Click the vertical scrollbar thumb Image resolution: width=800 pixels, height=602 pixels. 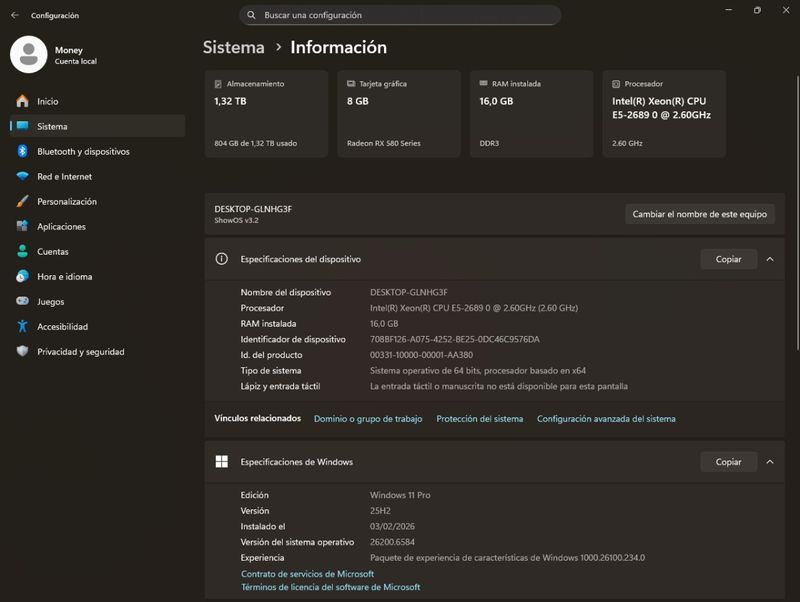[x=797, y=213]
